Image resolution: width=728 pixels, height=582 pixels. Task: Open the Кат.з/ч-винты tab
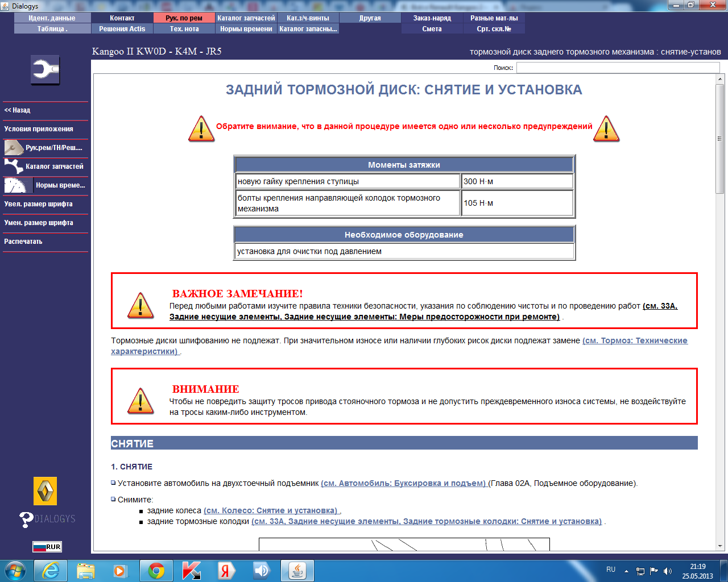pos(308,18)
